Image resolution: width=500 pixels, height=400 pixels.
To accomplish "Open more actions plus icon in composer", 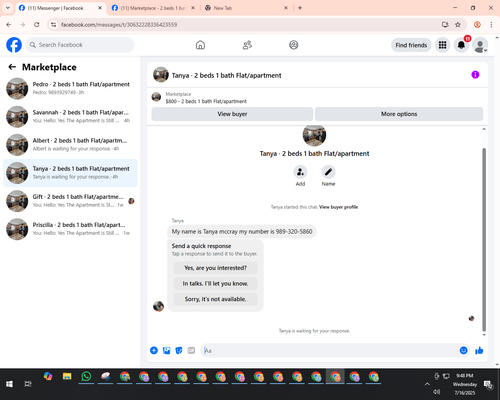I will (x=154, y=350).
